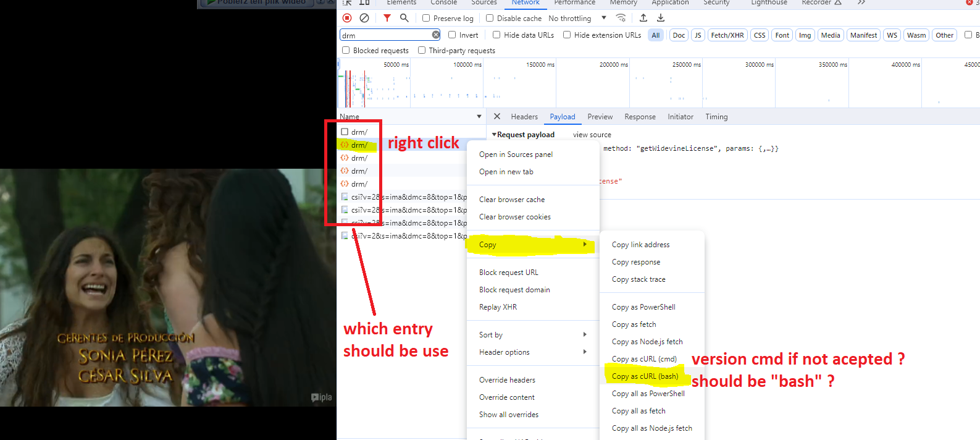
Task: Switch to Initiator tab
Action: [x=681, y=117]
